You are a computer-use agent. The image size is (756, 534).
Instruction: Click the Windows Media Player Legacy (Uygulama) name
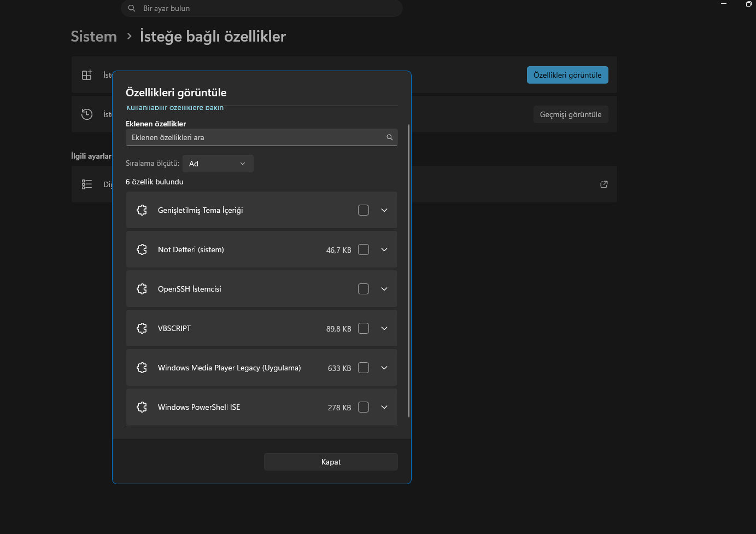click(230, 368)
